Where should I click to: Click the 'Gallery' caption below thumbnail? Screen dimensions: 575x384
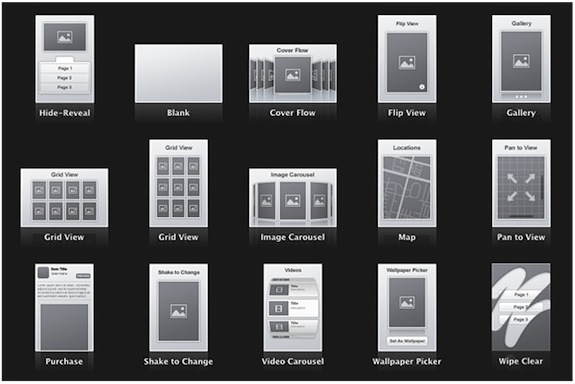pos(521,113)
